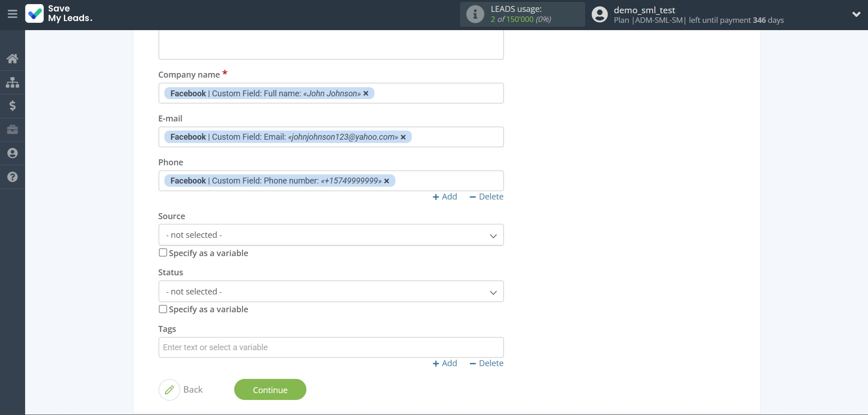Open help question mark icon

click(12, 177)
